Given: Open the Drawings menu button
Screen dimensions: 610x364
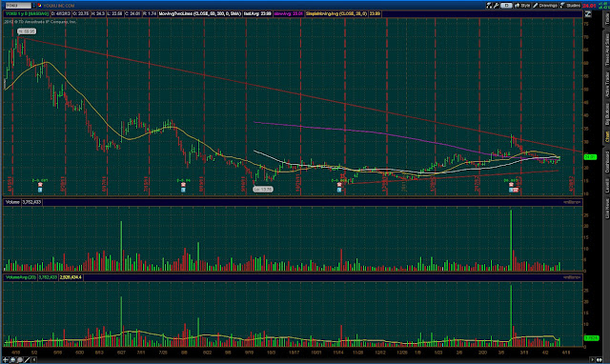Looking at the screenshot, I should coord(545,6).
